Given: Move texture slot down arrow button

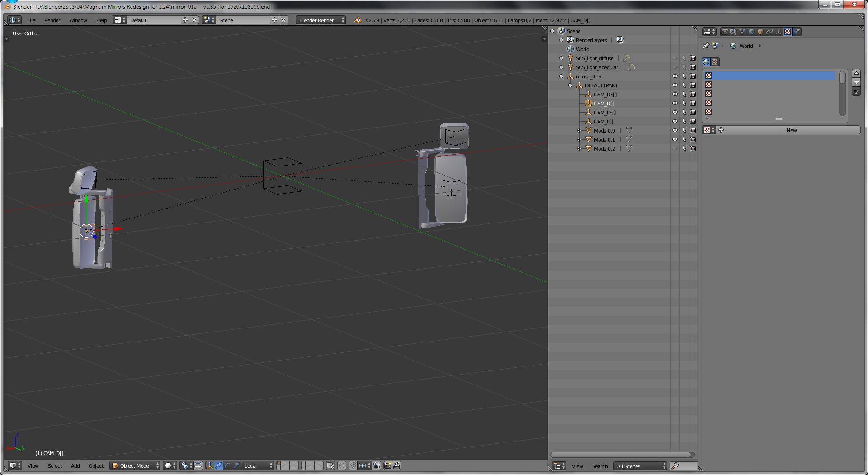Looking at the screenshot, I should click(856, 83).
